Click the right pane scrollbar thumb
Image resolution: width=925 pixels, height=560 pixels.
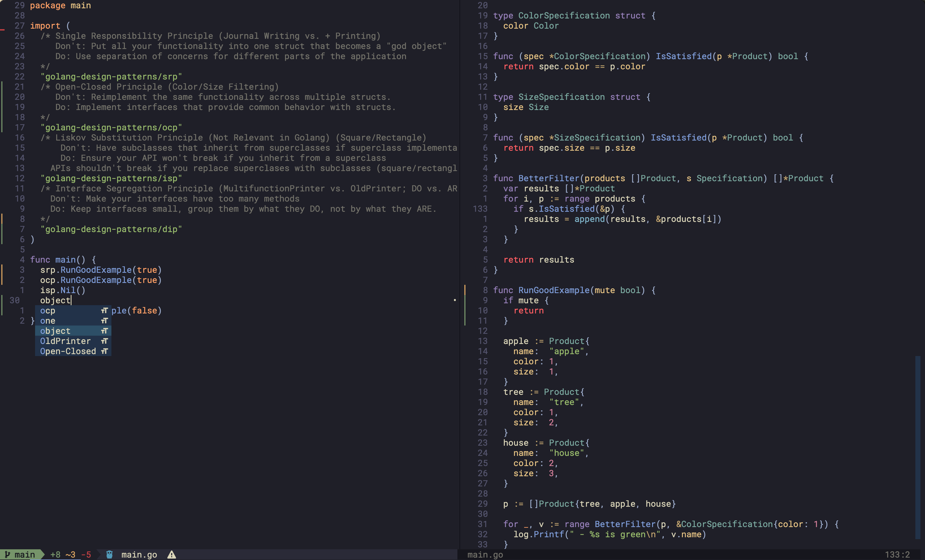[x=918, y=447]
